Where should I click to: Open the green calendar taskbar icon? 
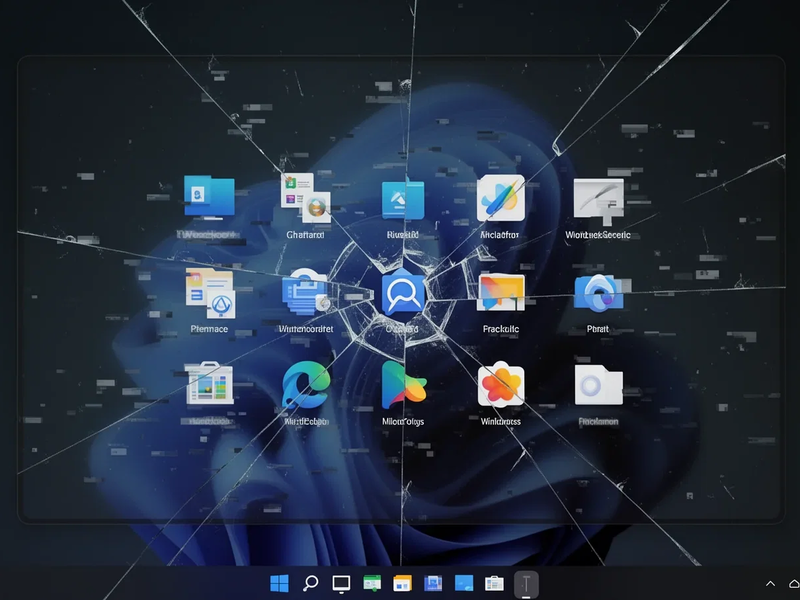point(372,583)
